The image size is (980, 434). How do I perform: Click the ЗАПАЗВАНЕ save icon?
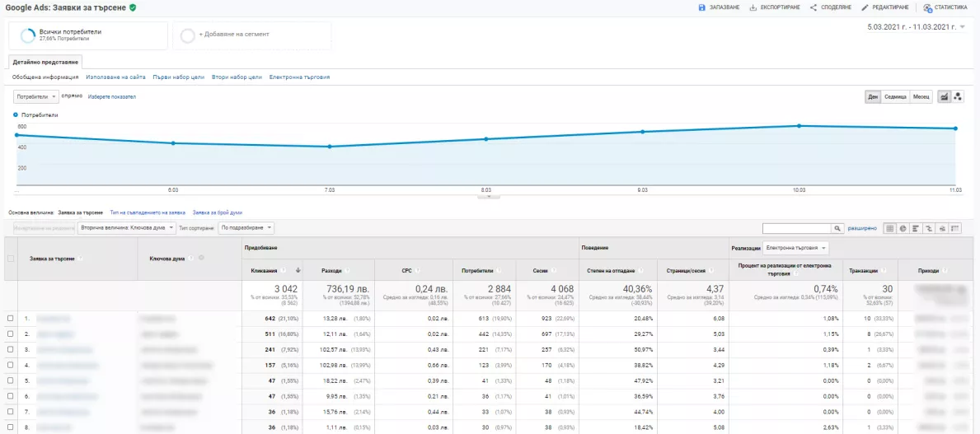coord(702,7)
